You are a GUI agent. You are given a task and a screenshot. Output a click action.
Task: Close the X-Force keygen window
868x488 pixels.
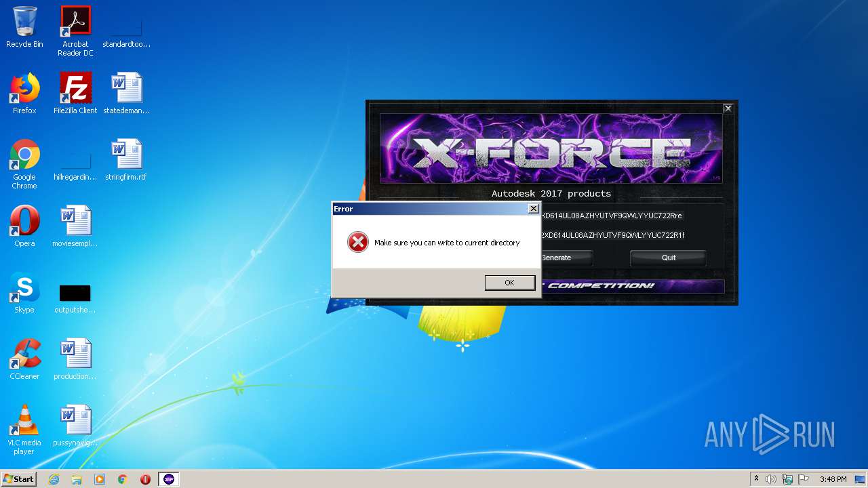pos(728,108)
